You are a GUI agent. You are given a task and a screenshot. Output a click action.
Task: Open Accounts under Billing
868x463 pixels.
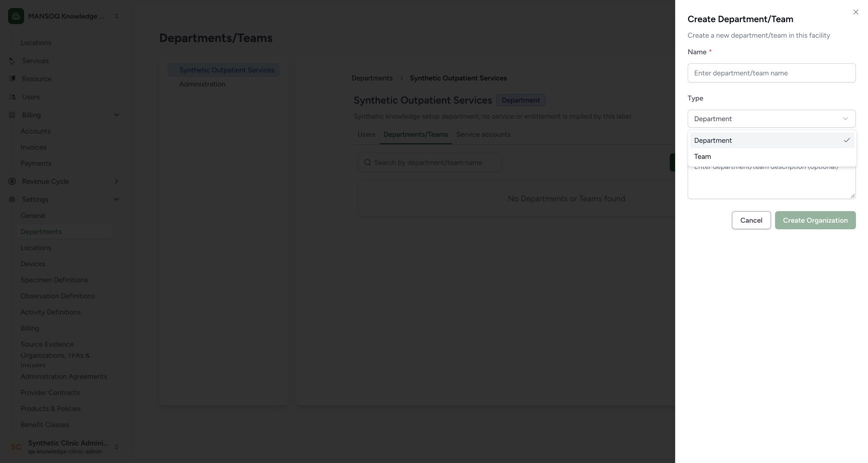(36, 131)
